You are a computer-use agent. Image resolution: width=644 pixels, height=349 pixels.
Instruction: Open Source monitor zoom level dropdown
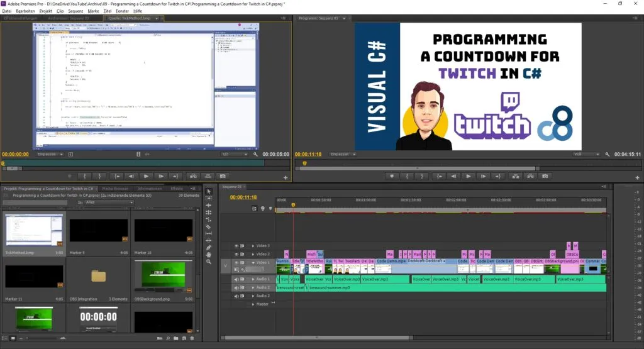pyautogui.click(x=50, y=155)
